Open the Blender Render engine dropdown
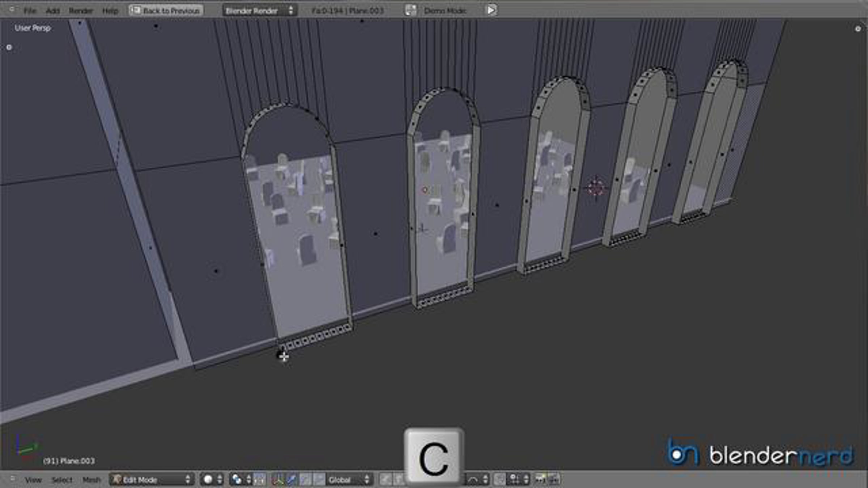Viewport: 868px width, 488px height. click(259, 11)
